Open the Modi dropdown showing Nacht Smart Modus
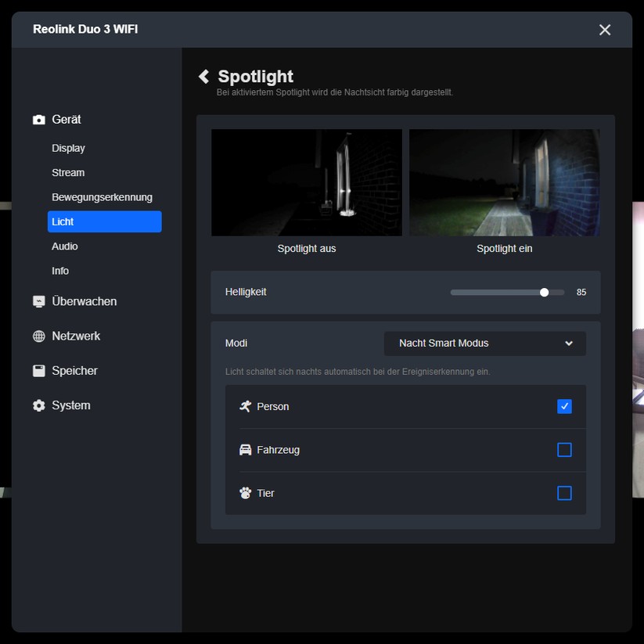 pos(484,343)
